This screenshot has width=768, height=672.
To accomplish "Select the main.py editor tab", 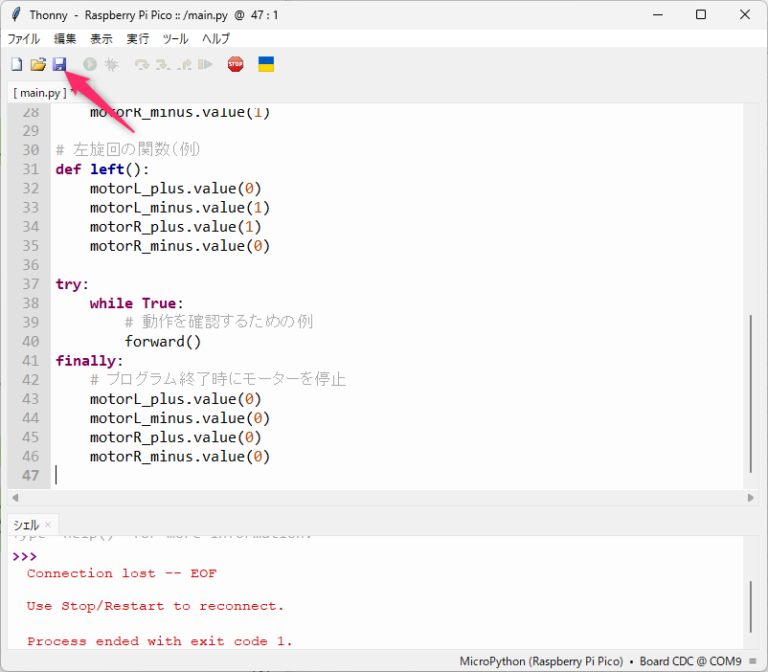I will pos(40,92).
